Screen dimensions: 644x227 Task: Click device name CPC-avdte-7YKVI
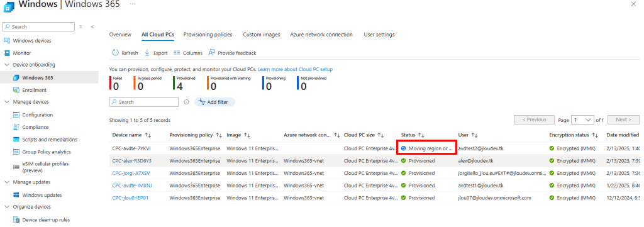point(132,148)
